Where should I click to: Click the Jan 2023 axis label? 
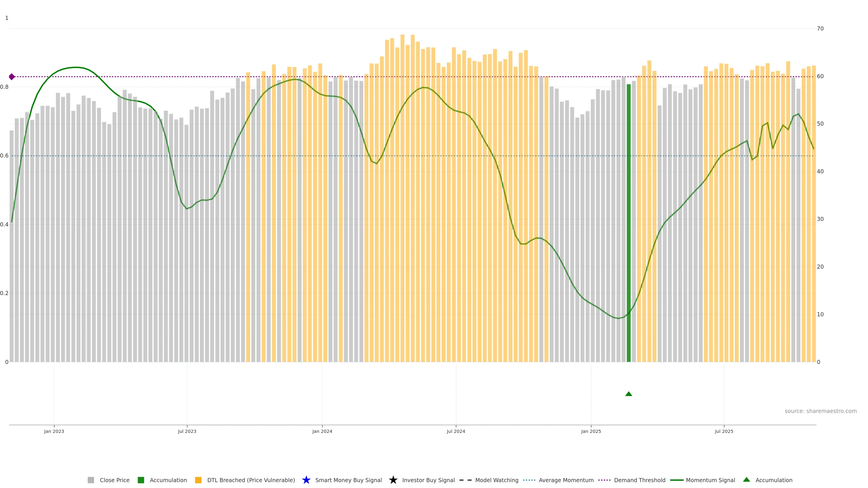[x=54, y=431]
